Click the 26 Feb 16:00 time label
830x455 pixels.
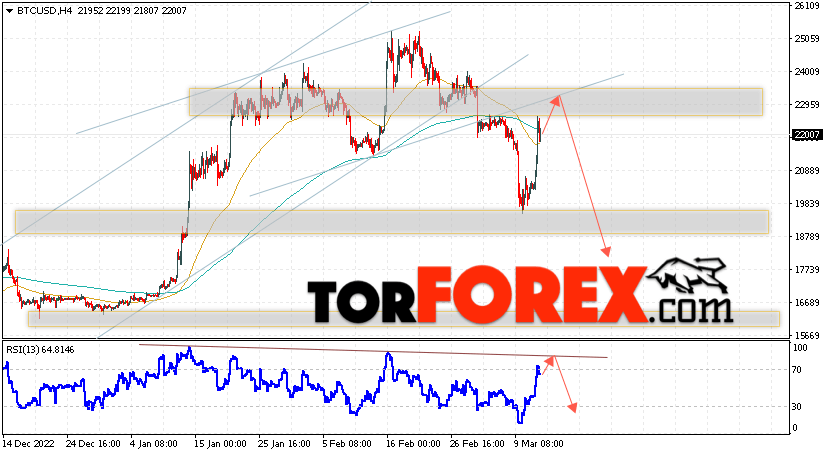point(477,443)
